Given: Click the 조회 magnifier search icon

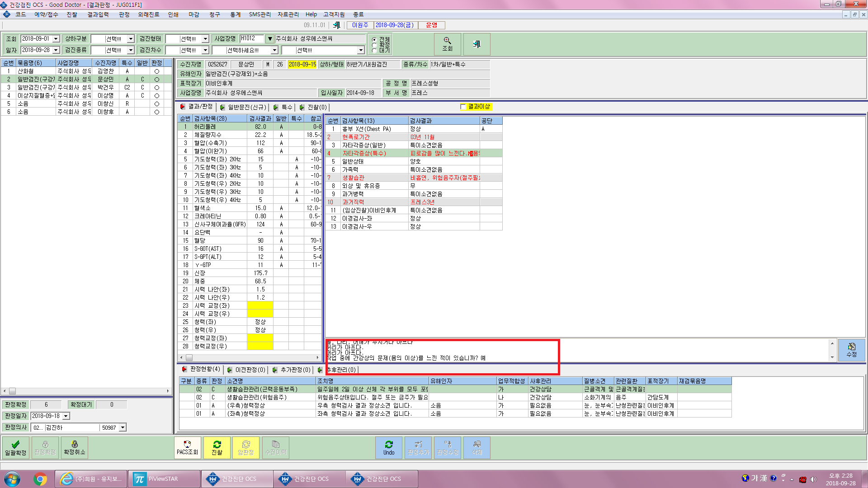Looking at the screenshot, I should (x=447, y=44).
